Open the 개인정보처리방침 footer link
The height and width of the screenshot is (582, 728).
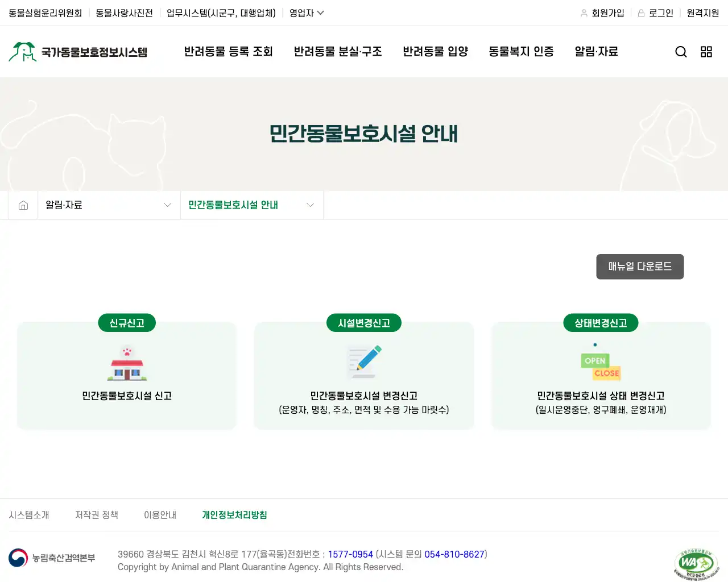coord(234,515)
